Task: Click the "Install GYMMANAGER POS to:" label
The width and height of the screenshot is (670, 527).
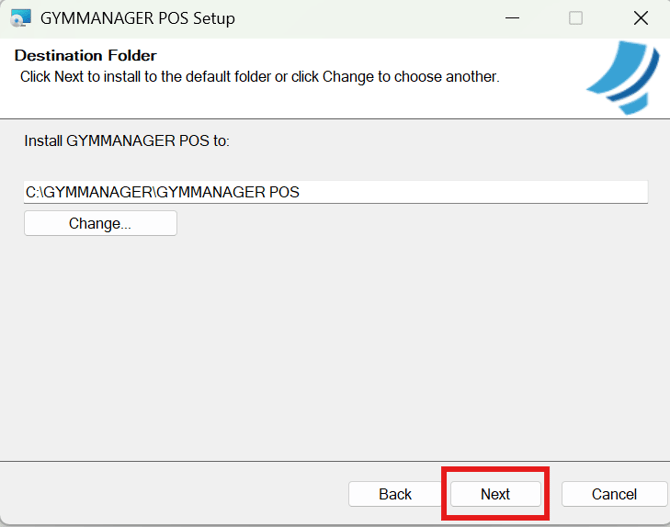Action: coord(127,141)
